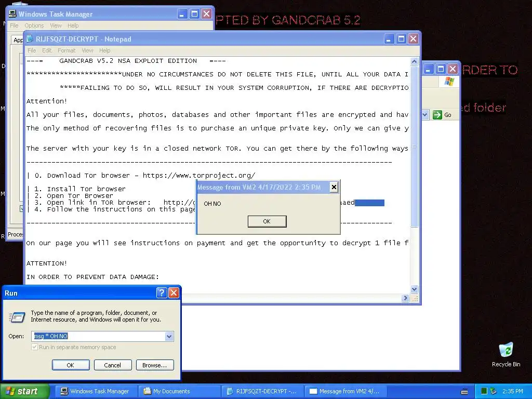The width and height of the screenshot is (532, 399).
Task: Click the Run dialog program icon
Action: [17, 317]
